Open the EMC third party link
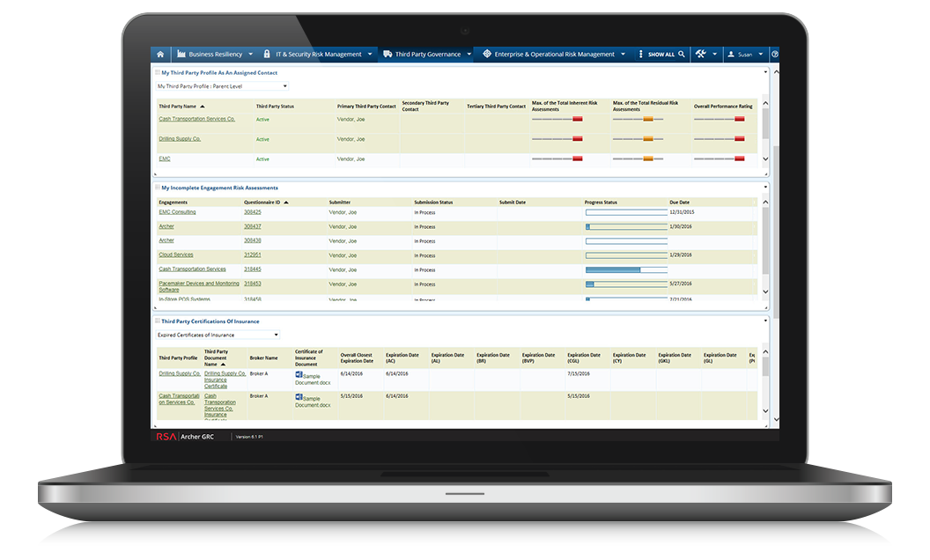 coord(165,159)
